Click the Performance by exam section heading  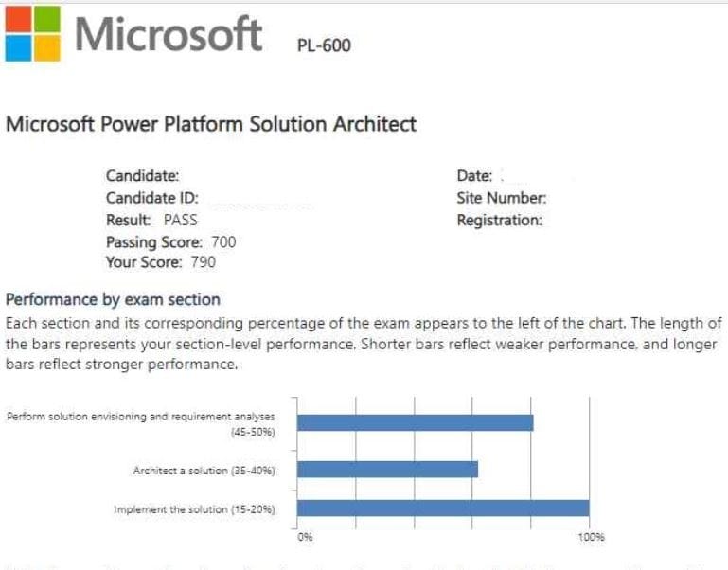coord(113,299)
